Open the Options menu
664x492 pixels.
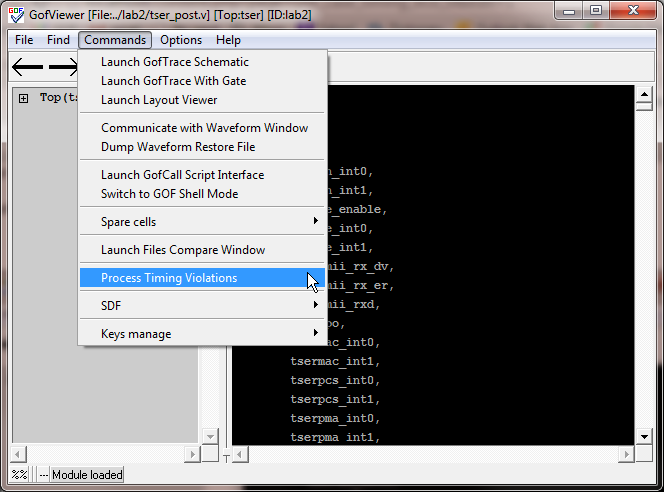pyautogui.click(x=181, y=40)
